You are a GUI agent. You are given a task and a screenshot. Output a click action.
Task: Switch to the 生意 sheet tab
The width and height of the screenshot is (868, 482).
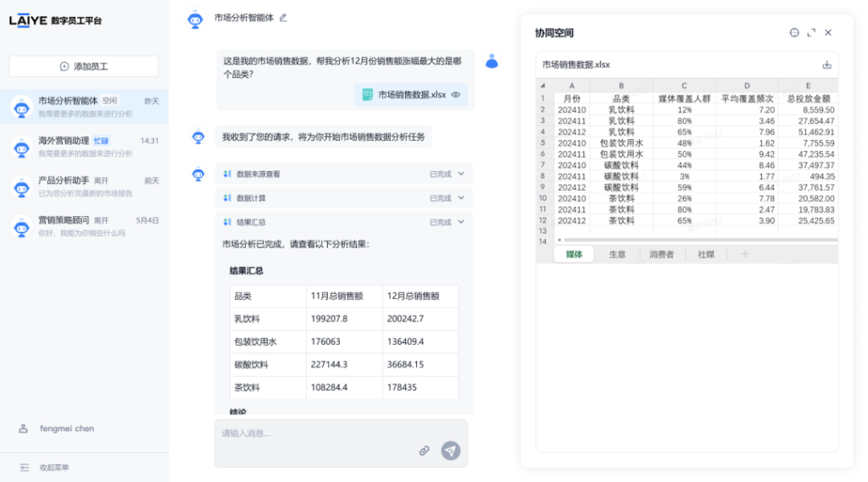[x=617, y=254]
